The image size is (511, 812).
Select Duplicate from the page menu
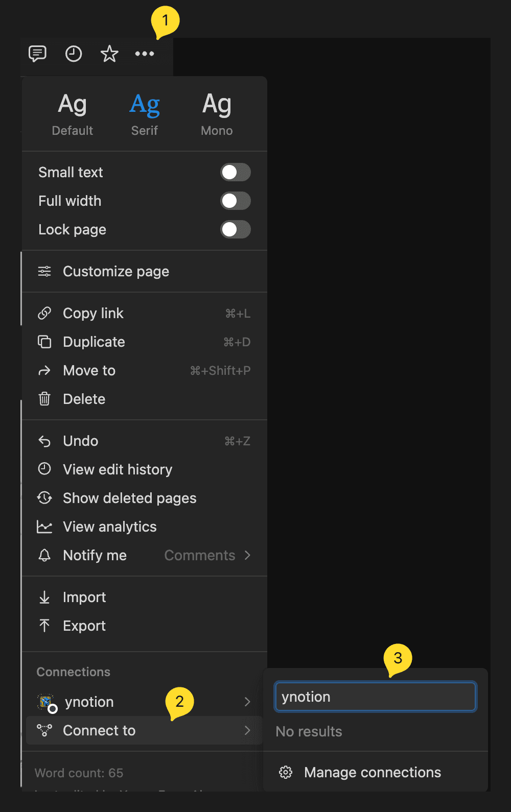coord(94,342)
